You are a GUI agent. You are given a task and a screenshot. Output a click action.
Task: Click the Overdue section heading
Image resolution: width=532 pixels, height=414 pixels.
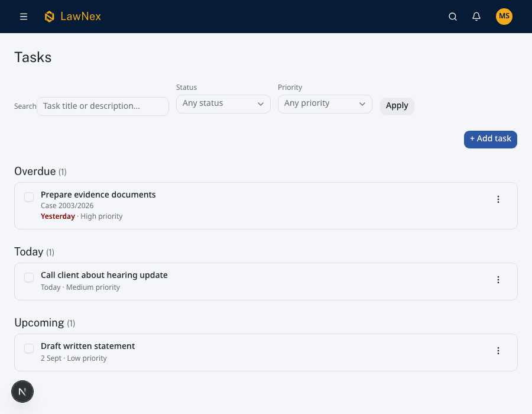coord(40,172)
